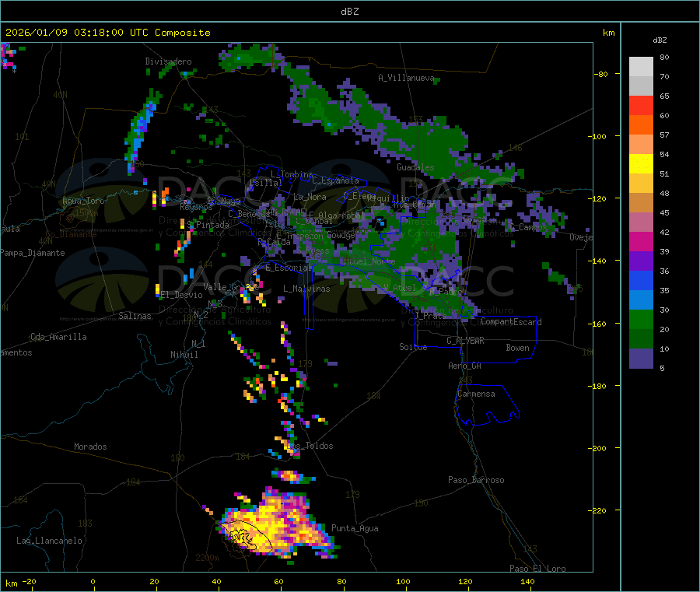
Task: Click the El_Desvio location label
Action: coord(182,295)
